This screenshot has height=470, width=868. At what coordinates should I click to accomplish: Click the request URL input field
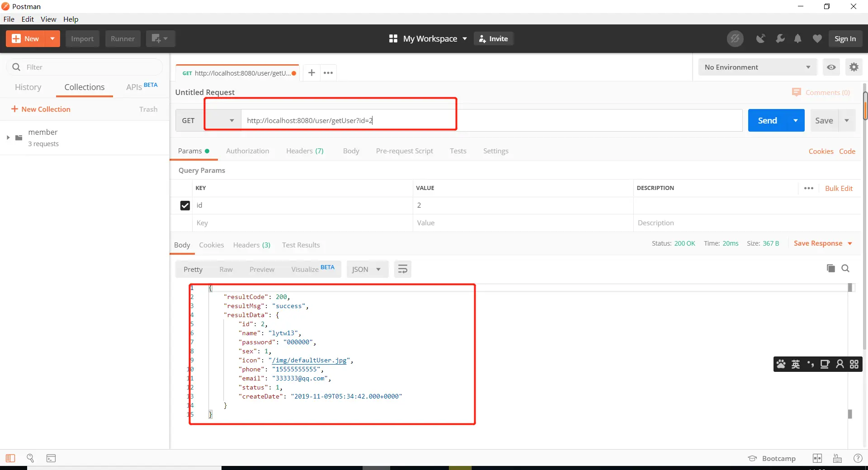click(x=492, y=120)
